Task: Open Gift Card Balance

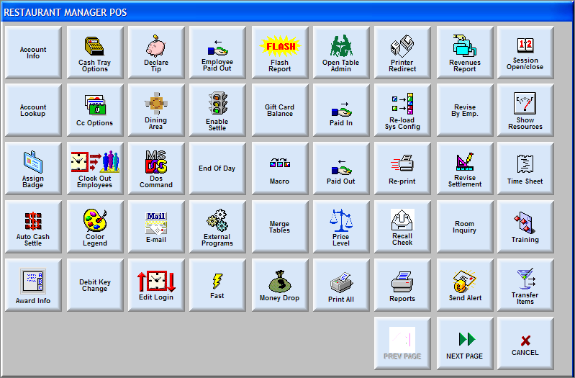Action: coord(279,110)
